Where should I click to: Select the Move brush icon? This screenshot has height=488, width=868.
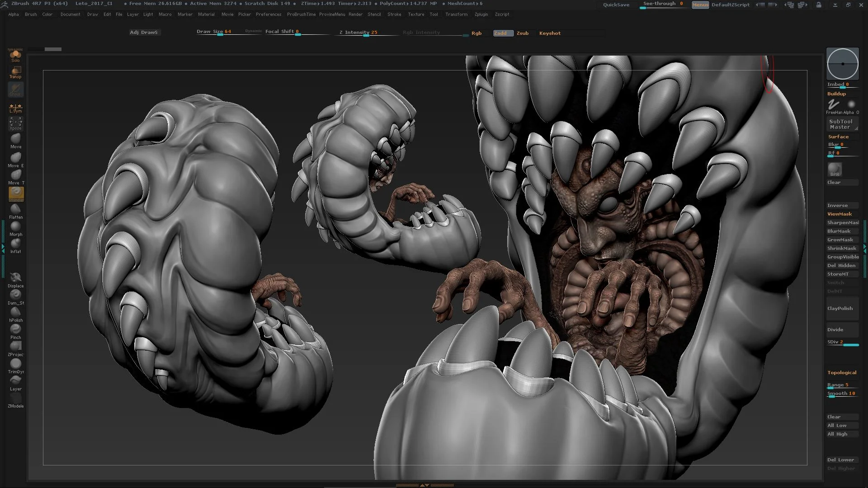click(x=16, y=139)
